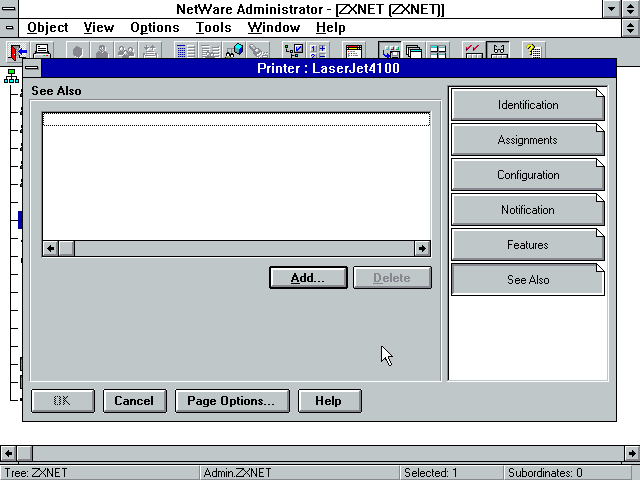Switch to the Configuration page
The width and height of the screenshot is (640, 480).
527,175
